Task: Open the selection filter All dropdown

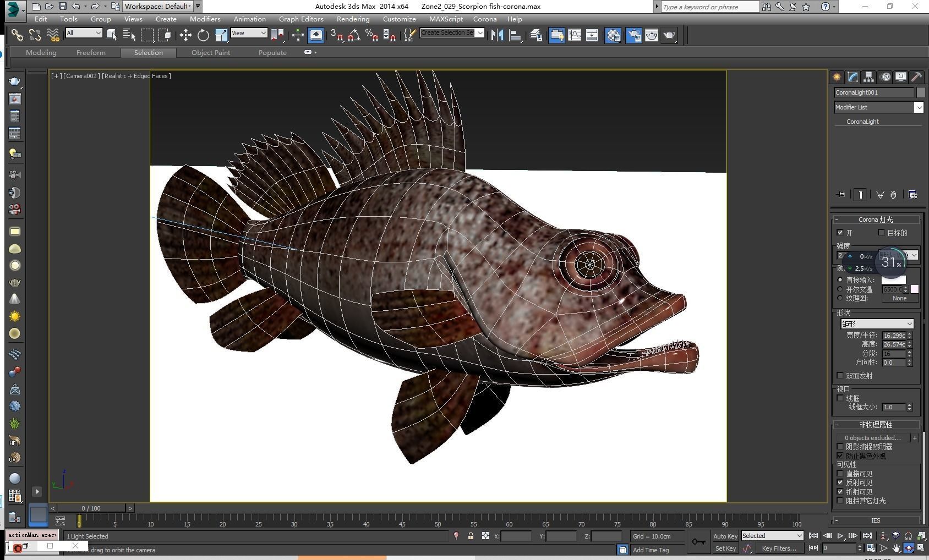Action: pyautogui.click(x=84, y=33)
